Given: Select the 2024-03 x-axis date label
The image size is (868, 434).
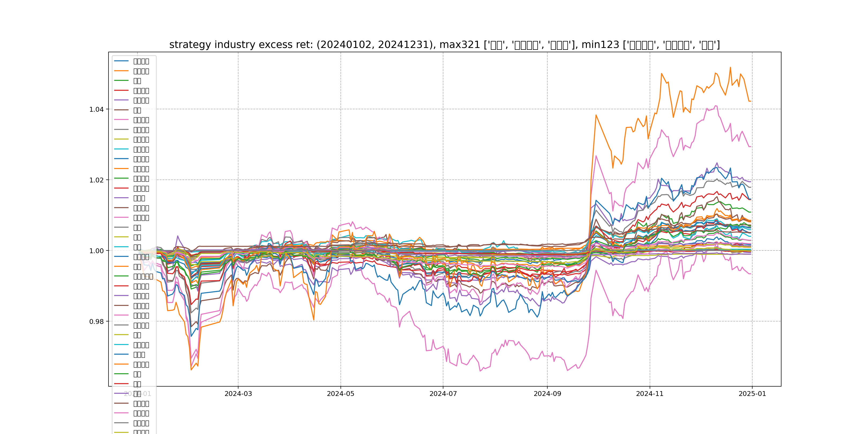Looking at the screenshot, I should [238, 394].
